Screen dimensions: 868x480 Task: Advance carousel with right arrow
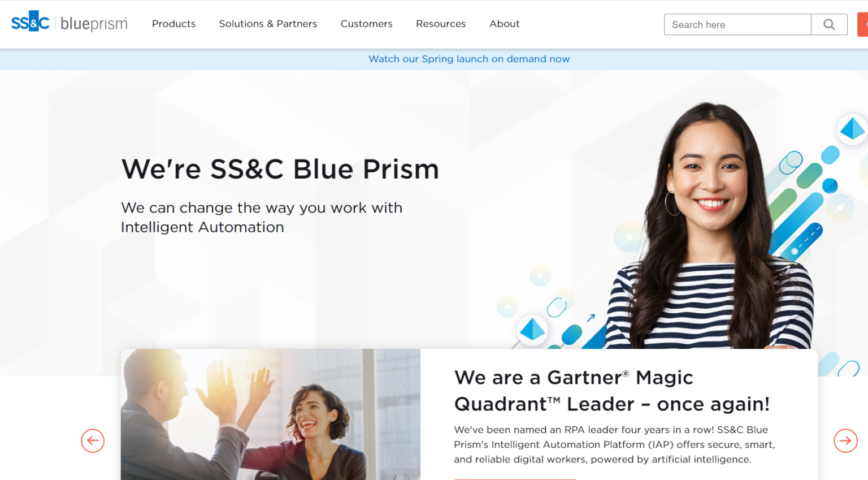pos(845,440)
